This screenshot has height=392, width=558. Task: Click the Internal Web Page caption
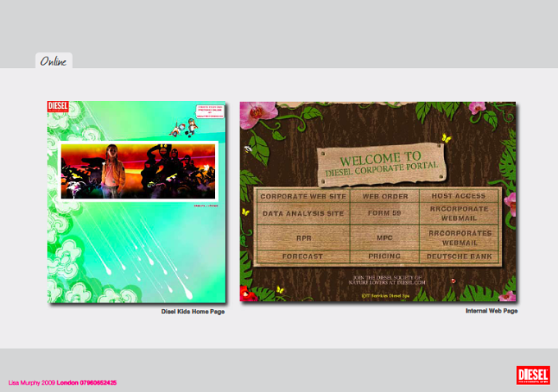click(x=492, y=311)
